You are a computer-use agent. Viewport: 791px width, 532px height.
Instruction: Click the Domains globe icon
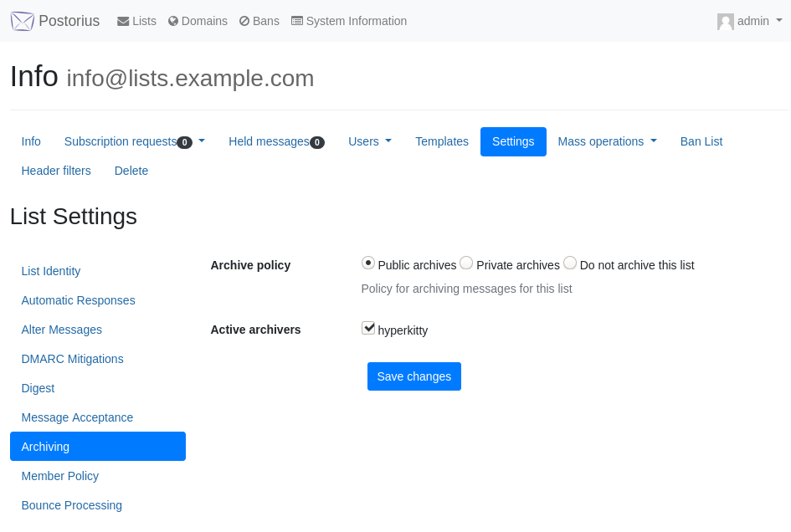click(x=173, y=21)
